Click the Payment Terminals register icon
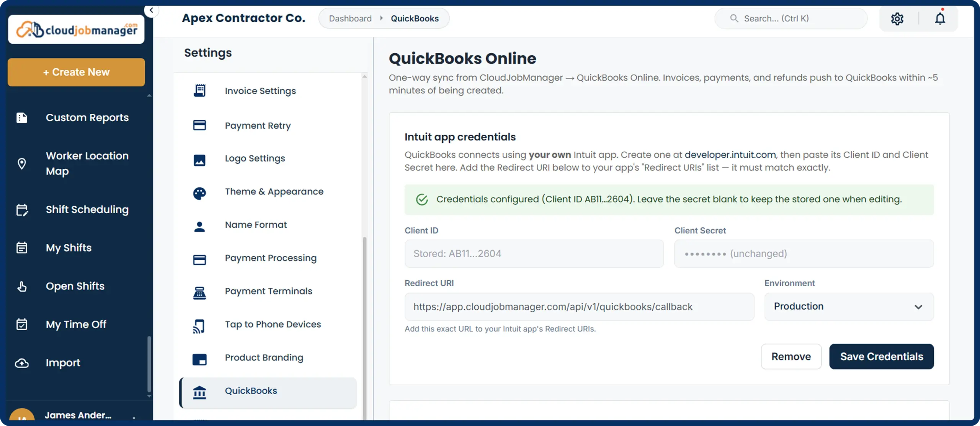980x426 pixels. pyautogui.click(x=199, y=293)
